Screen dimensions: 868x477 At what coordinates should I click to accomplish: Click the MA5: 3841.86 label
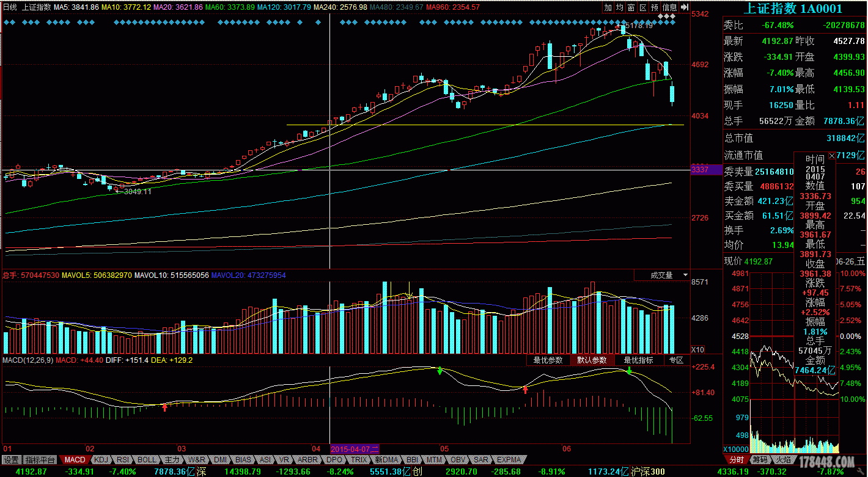76,7
